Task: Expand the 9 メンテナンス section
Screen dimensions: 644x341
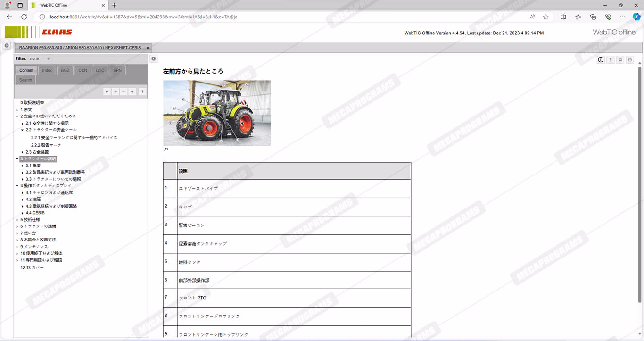Action: tap(17, 247)
